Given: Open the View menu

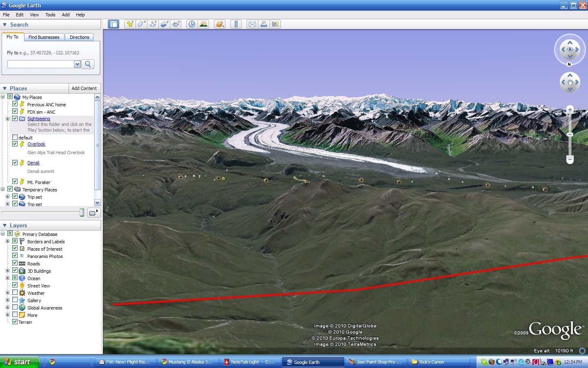Looking at the screenshot, I should pos(34,15).
